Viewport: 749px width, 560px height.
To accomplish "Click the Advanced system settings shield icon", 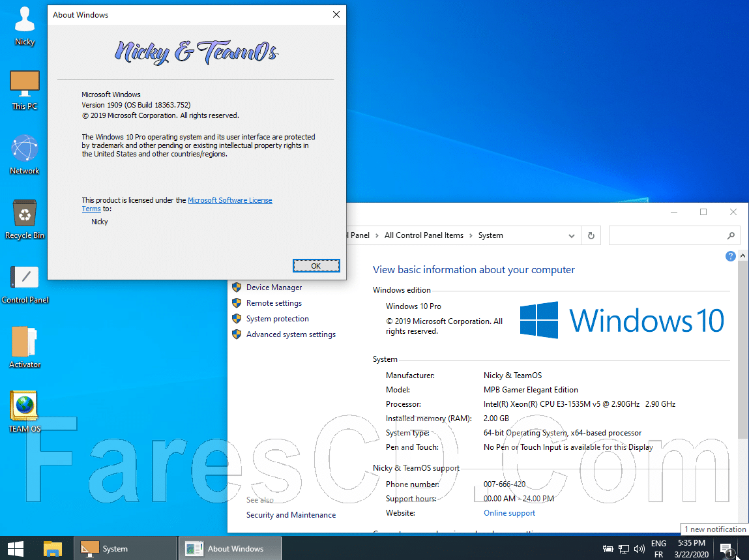I will (237, 334).
